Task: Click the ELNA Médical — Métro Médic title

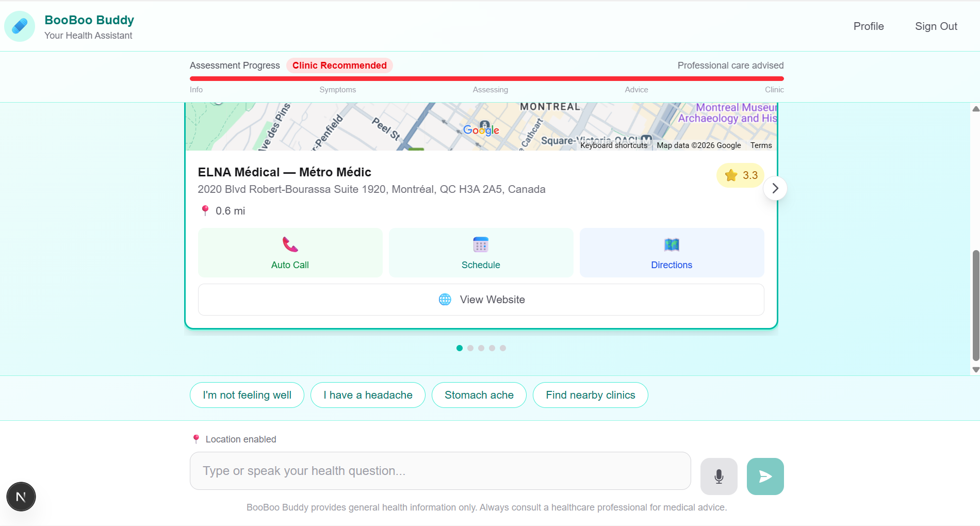Action: [x=284, y=172]
